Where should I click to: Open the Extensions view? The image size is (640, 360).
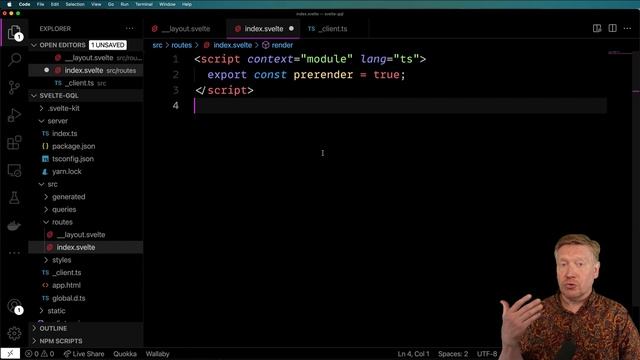[x=14, y=142]
